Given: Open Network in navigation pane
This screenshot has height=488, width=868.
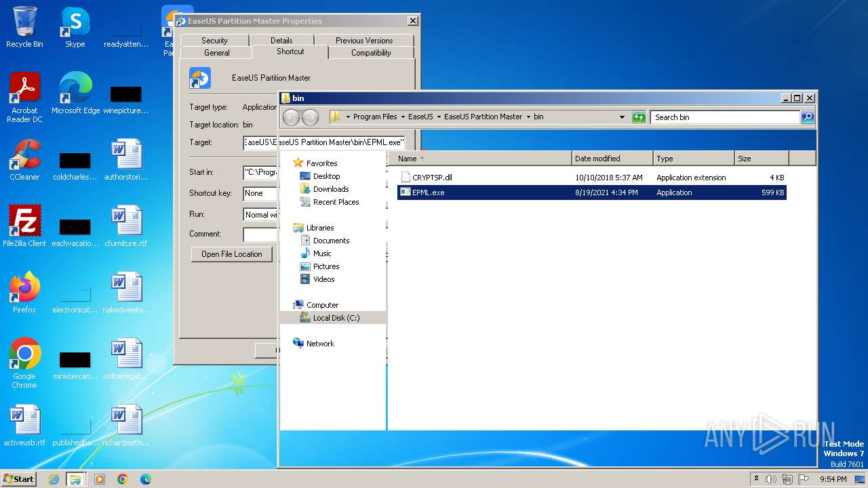Looking at the screenshot, I should coord(320,344).
